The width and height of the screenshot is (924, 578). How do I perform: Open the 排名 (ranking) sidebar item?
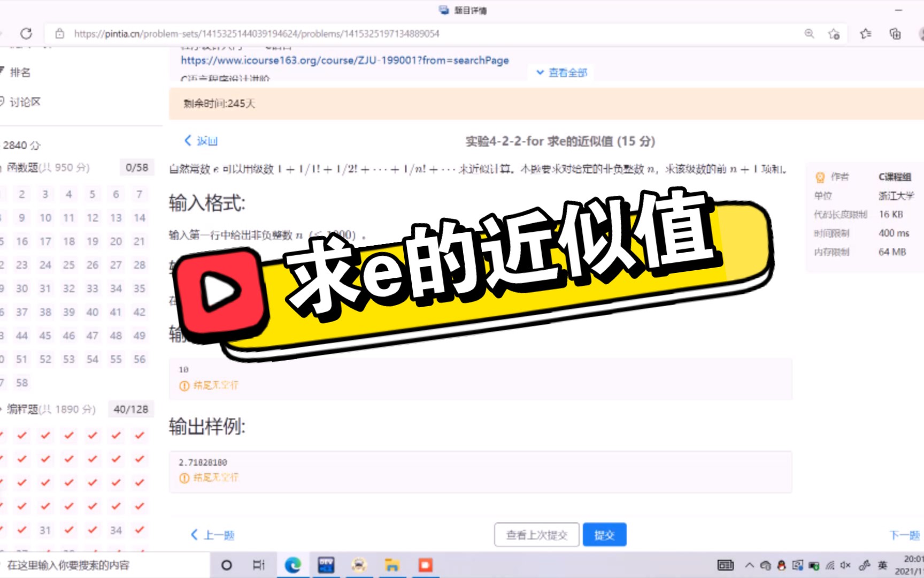20,72
